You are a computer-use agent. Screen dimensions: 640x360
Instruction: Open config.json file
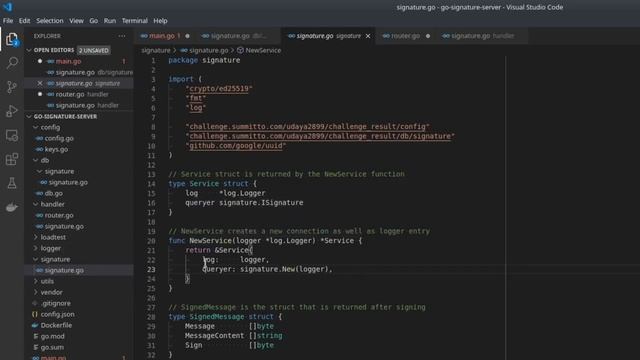(x=57, y=314)
